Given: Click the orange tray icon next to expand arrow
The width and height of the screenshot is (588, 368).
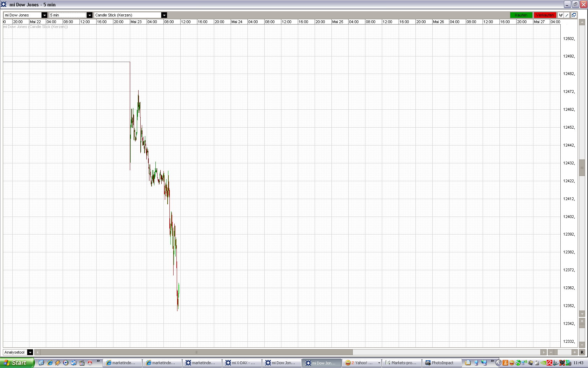Looking at the screenshot, I should click(x=505, y=363).
